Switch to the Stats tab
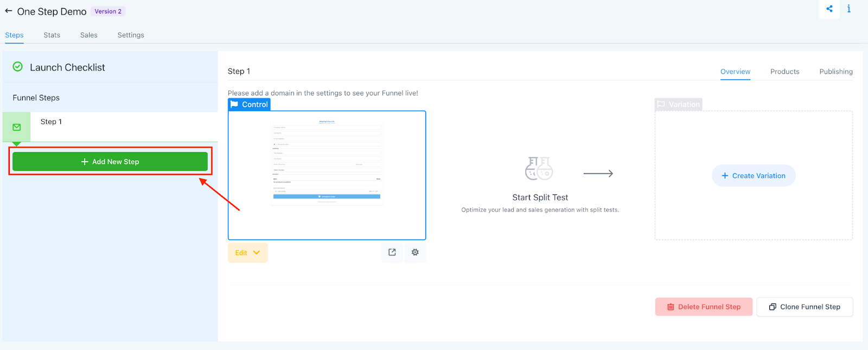The height and width of the screenshot is (350, 868). pos(52,35)
